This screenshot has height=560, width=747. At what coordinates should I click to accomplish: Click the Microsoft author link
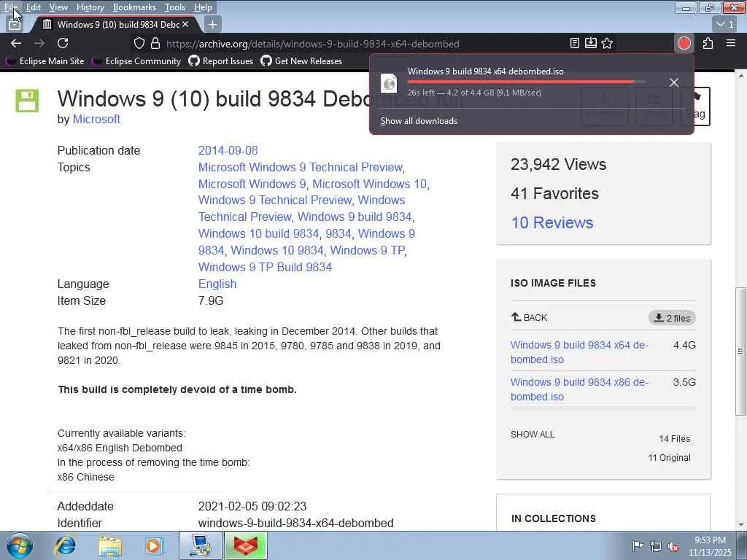(96, 119)
